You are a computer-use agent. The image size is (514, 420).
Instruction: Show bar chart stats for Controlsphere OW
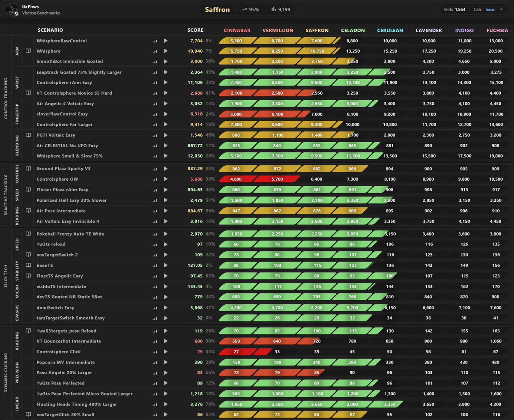[155, 179]
